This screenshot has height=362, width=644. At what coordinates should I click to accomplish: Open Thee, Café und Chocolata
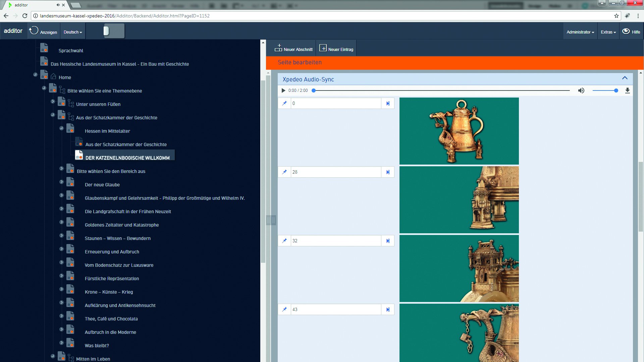(x=111, y=319)
